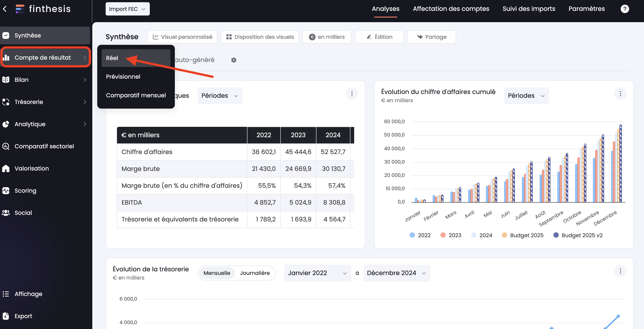Image resolution: width=644 pixels, height=329 pixels.
Task: Open three-dot menu of Évolution de la trésorerie
Action: point(620,271)
